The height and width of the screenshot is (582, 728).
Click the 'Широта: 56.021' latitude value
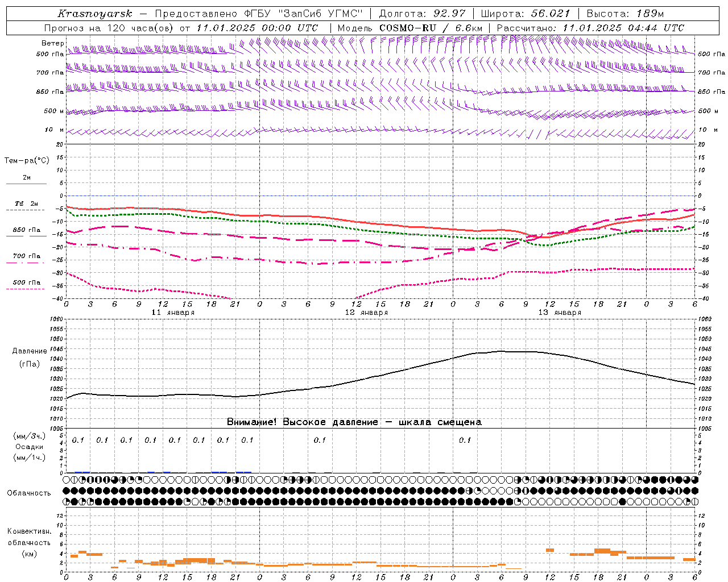pos(525,14)
